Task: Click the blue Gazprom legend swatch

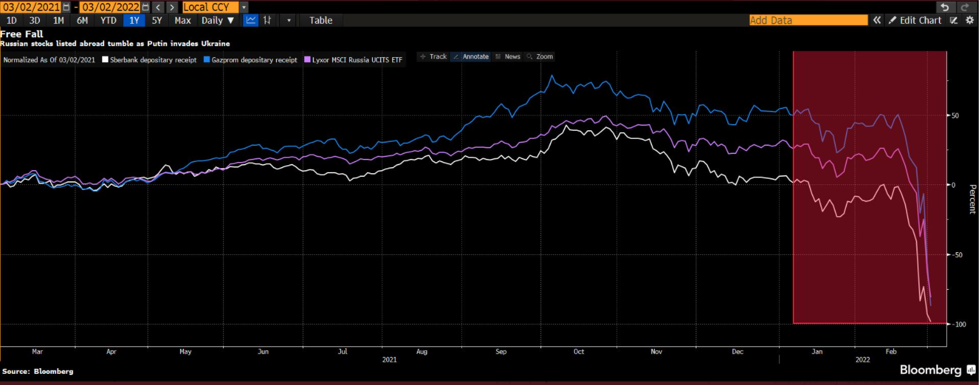Action: (207, 60)
